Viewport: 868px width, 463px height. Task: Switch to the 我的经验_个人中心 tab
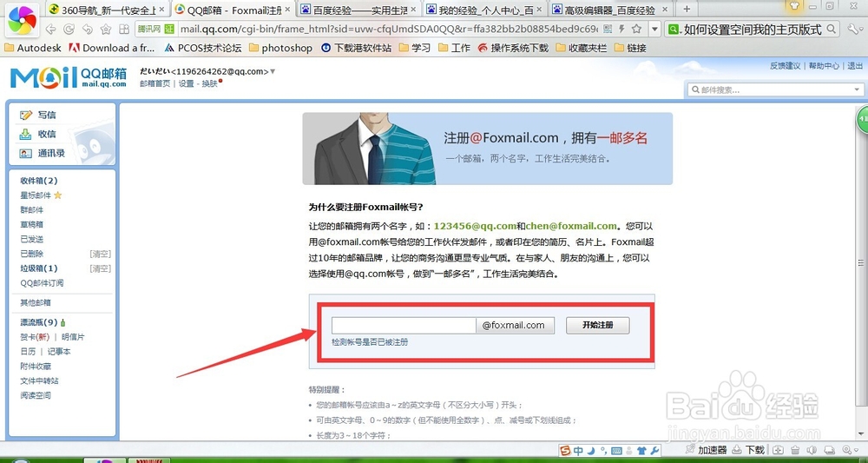485,10
